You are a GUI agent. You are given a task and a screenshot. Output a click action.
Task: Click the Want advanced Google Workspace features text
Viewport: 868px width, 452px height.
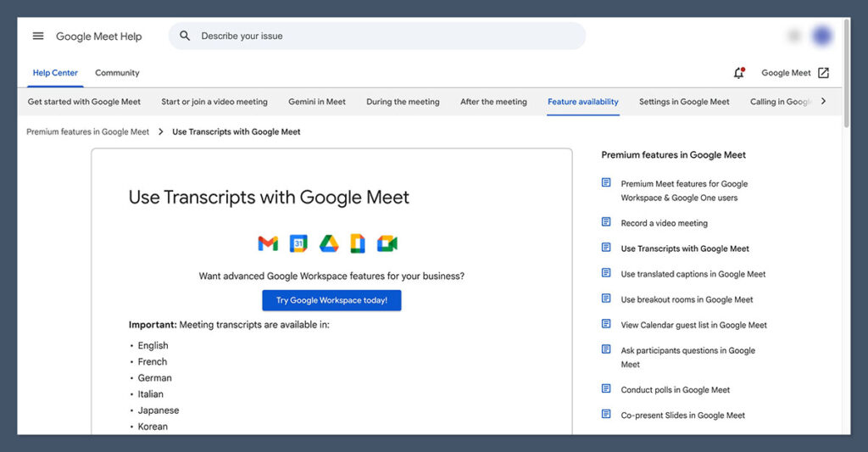(x=331, y=276)
